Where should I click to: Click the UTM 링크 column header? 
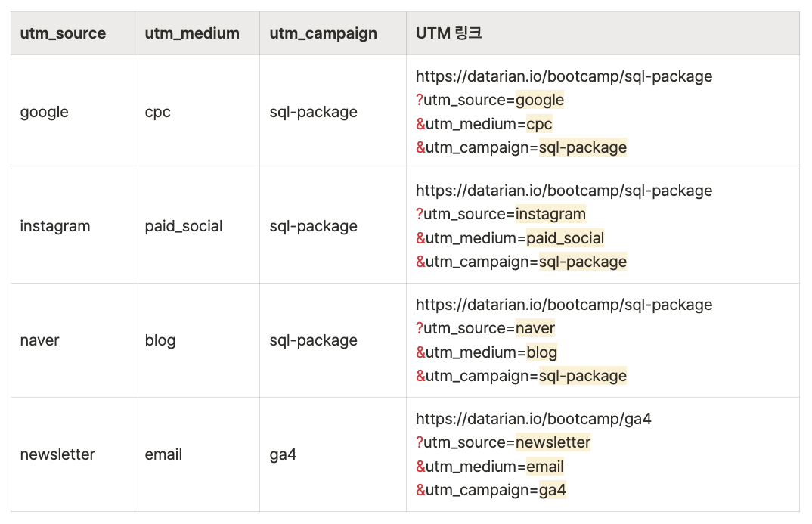coord(449,33)
